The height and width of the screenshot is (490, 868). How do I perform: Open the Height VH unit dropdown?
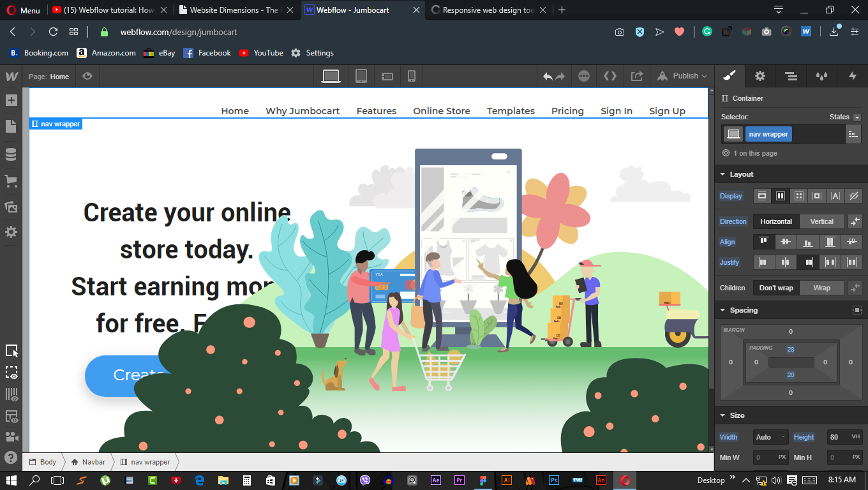pyautogui.click(x=856, y=437)
